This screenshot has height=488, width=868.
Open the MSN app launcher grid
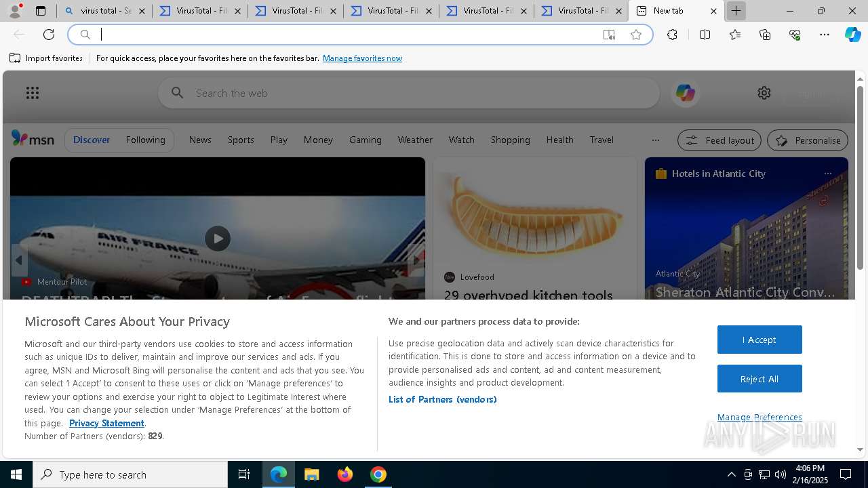(33, 93)
